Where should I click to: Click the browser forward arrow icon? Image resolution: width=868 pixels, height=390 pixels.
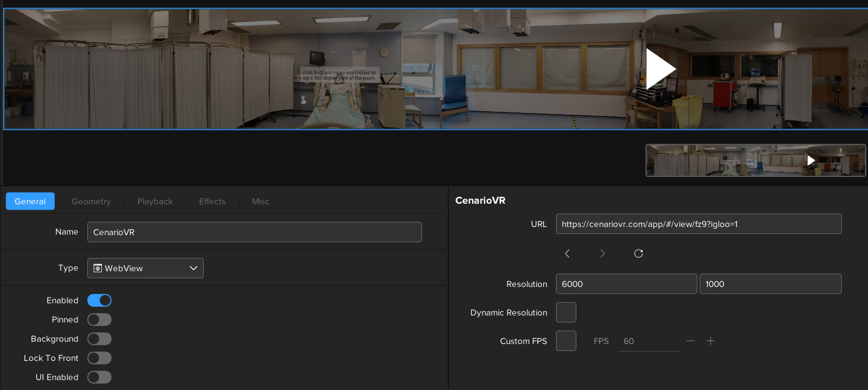pyautogui.click(x=603, y=254)
